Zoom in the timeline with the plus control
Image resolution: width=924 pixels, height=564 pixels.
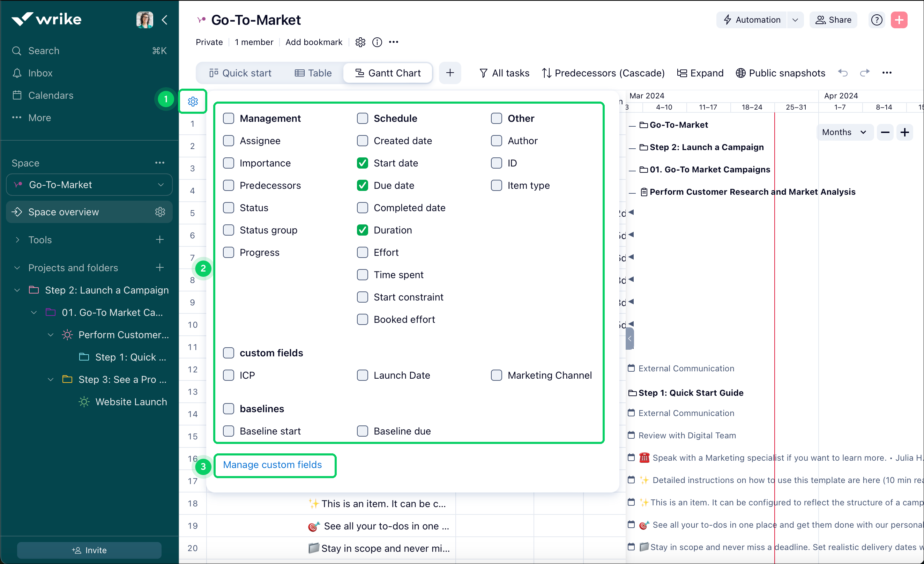coord(905,132)
